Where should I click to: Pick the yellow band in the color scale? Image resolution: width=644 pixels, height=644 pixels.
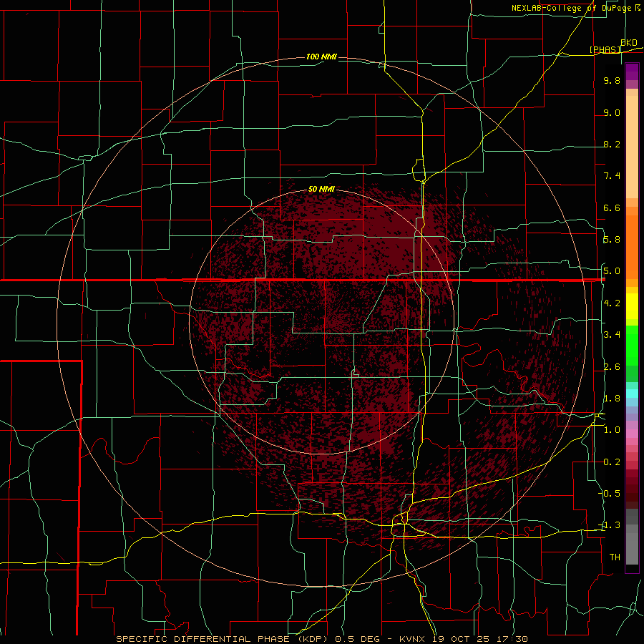(632, 306)
